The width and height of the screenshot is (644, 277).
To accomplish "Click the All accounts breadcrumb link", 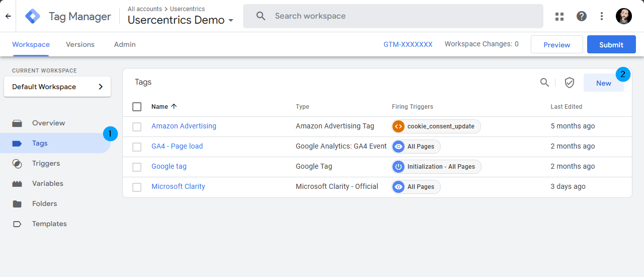I will click(145, 9).
